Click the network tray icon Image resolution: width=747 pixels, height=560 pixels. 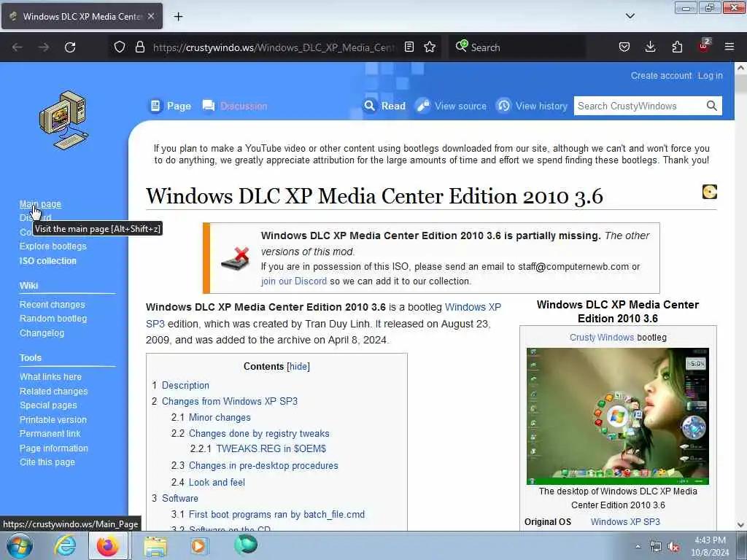click(x=656, y=547)
